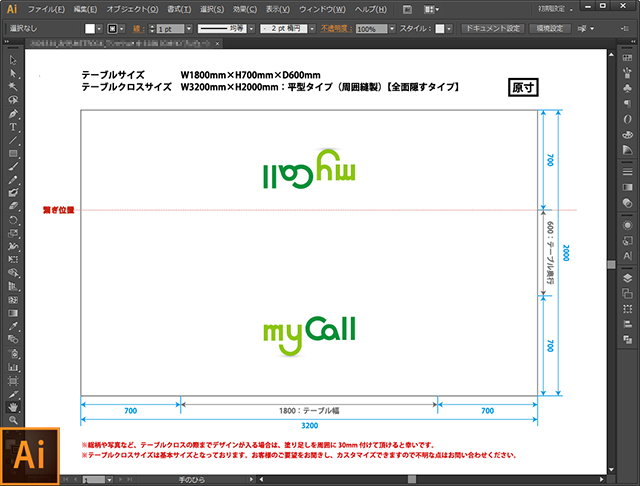Select the Shape Builder tool
The width and height of the screenshot is (640, 486).
(13, 273)
